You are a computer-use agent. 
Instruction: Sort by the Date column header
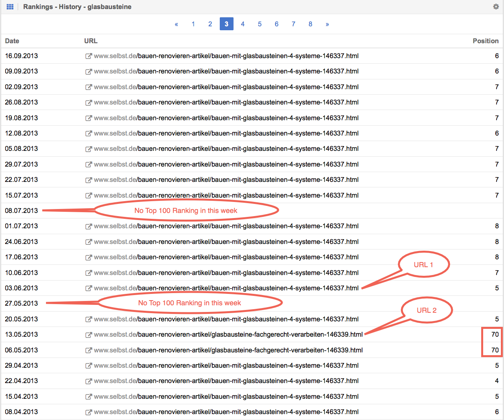[12, 41]
